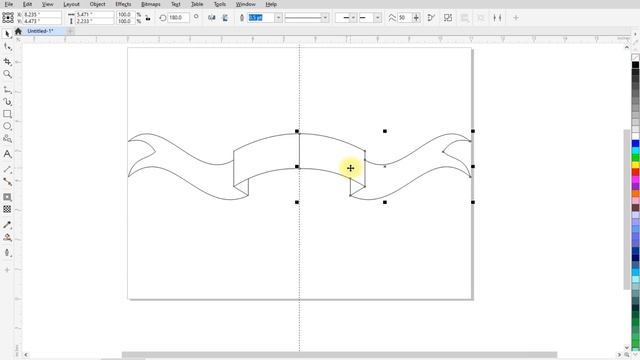Click the freehand smoothing value field

[x=404, y=18]
